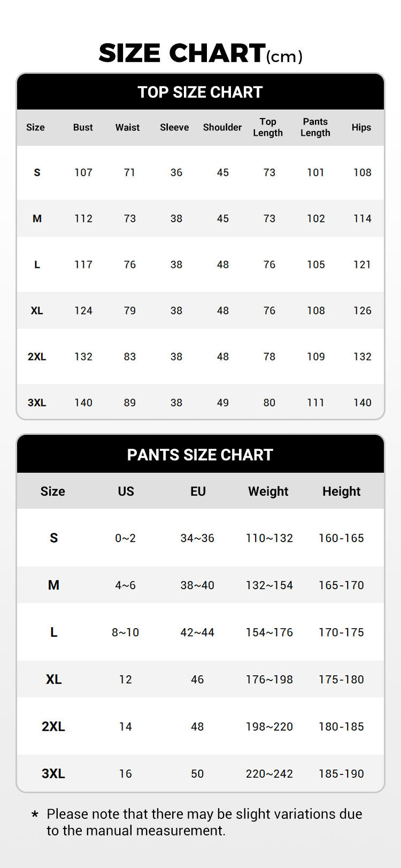401x868 pixels.
Task: Click the EU size range 38~40
Action: [197, 585]
